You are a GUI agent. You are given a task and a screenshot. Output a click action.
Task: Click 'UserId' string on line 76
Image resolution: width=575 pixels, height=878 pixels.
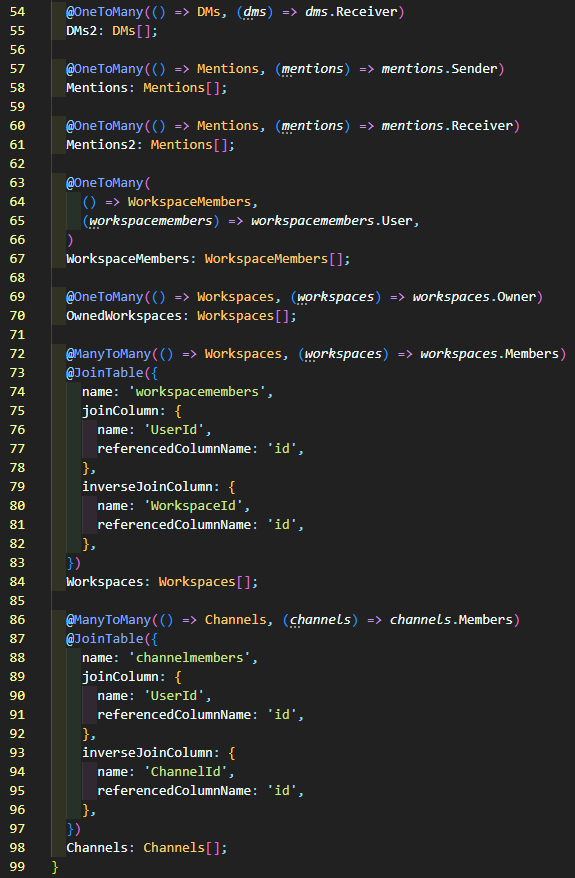[174, 431]
